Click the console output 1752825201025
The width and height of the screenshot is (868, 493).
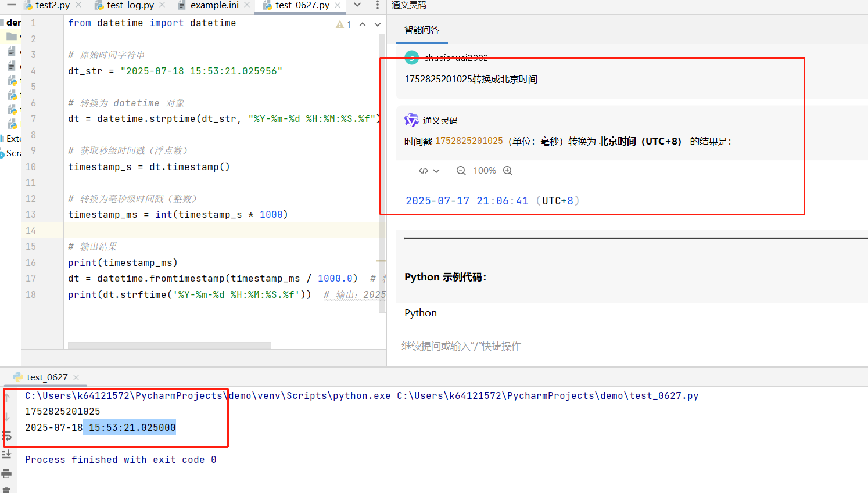point(63,412)
